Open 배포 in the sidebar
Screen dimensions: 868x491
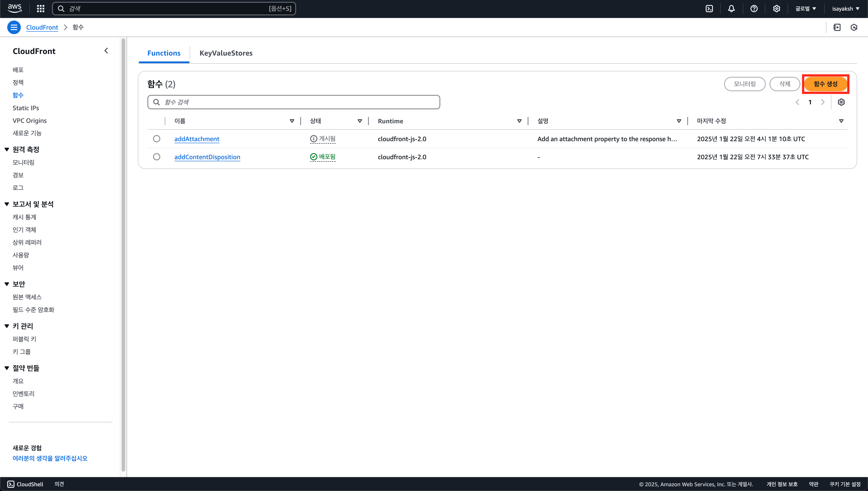point(18,70)
